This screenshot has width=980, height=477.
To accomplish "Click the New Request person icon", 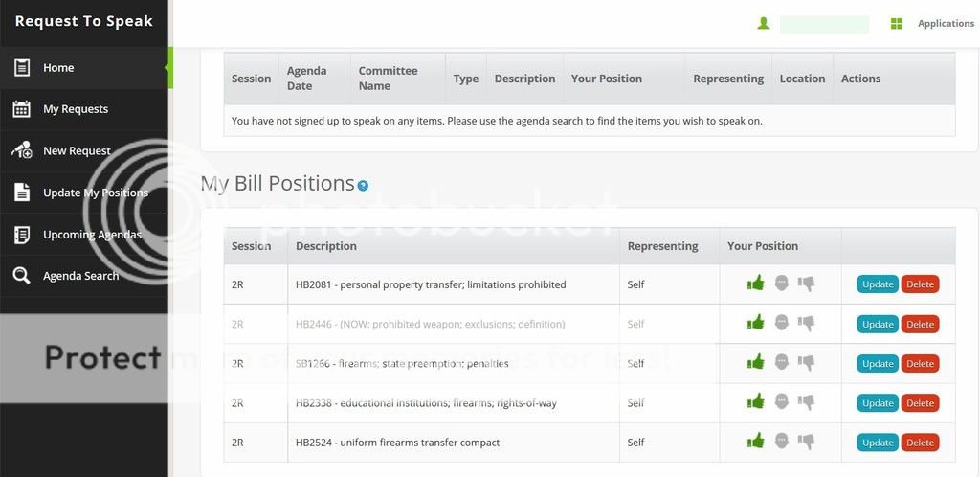I will pos(21,150).
